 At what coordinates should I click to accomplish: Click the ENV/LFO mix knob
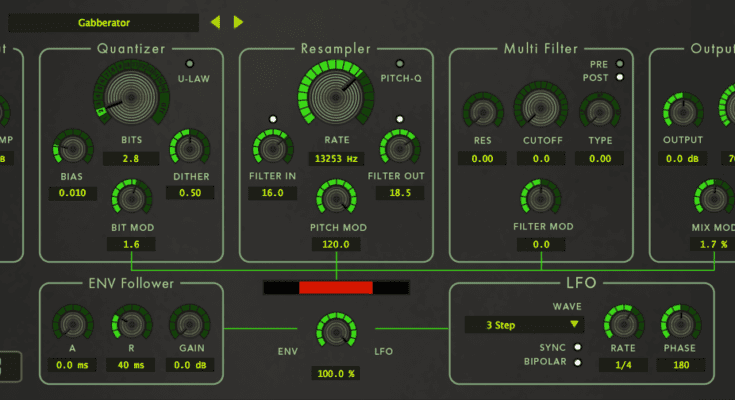(336, 332)
